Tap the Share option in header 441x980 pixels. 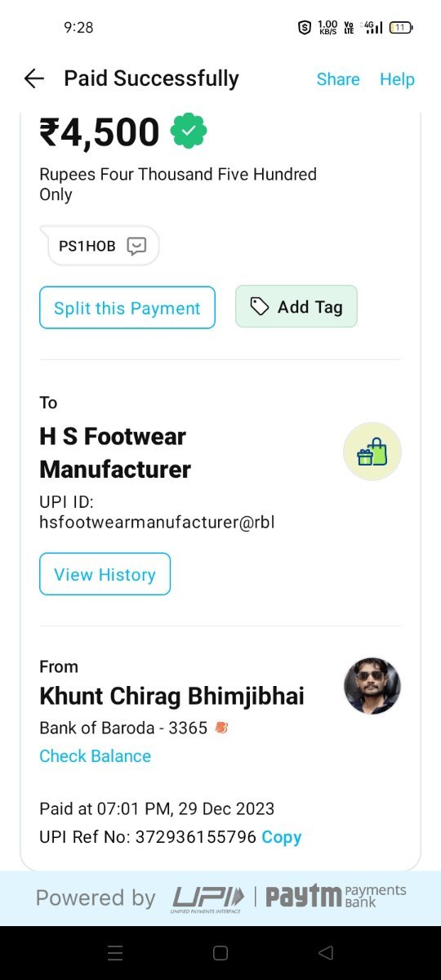pos(338,79)
